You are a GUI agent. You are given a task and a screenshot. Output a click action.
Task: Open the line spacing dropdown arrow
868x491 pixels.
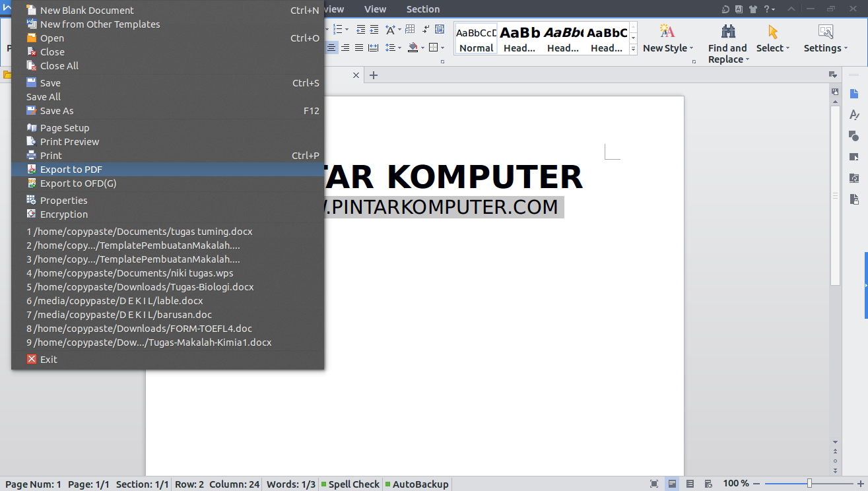(x=399, y=48)
